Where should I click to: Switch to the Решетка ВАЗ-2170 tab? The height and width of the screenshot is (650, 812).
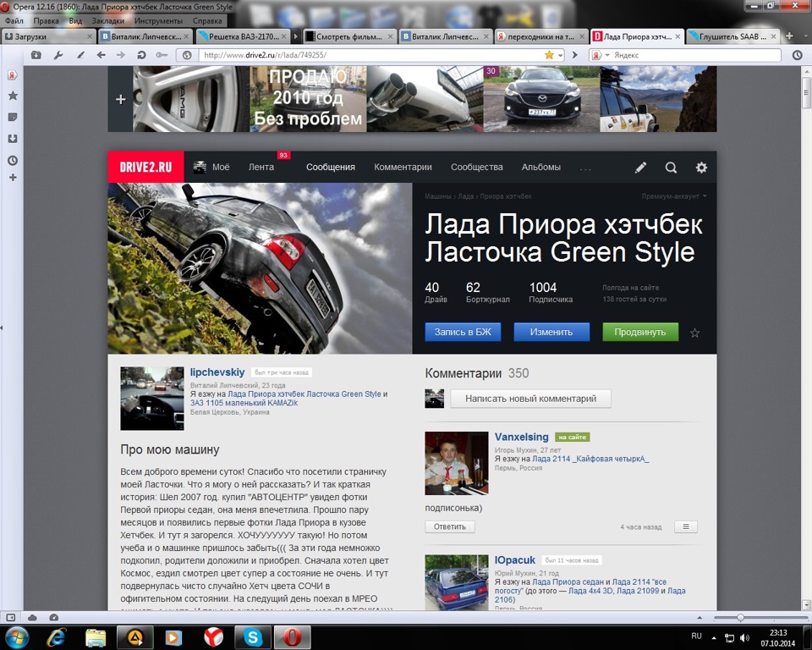243,36
